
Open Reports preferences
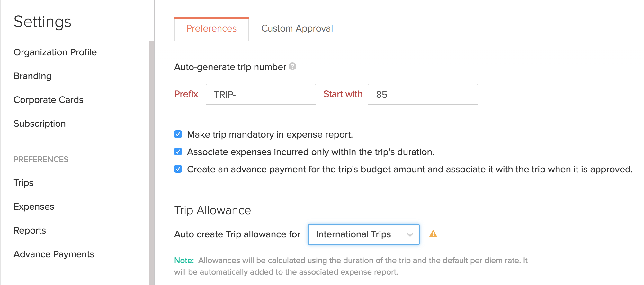[30, 230]
